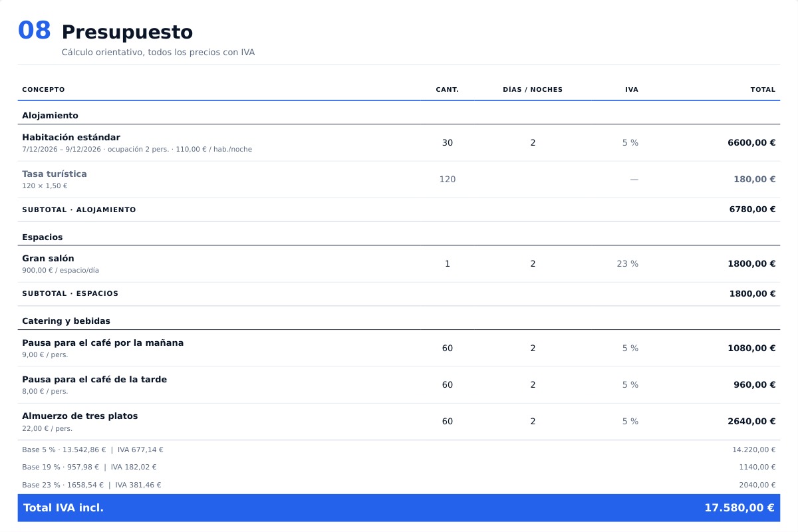798x532 pixels.
Task: Click the "Habitación estándar" item name
Action: coord(71,138)
